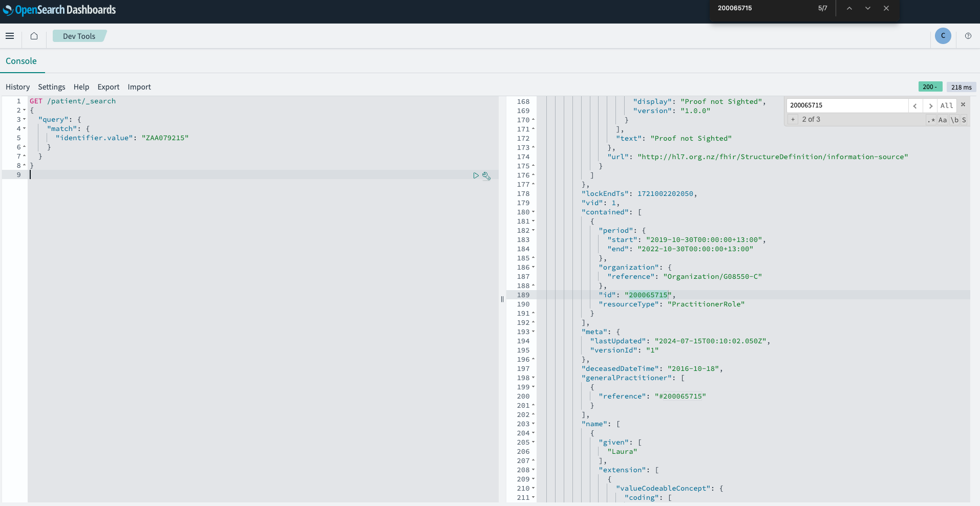Open console Settings
The height and width of the screenshot is (506, 980).
52,87
